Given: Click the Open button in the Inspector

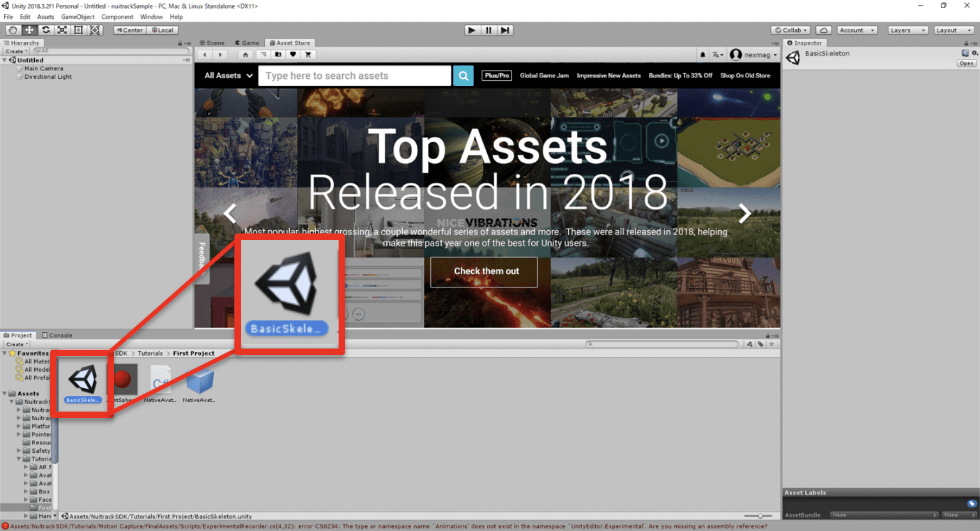Looking at the screenshot, I should 966,64.
